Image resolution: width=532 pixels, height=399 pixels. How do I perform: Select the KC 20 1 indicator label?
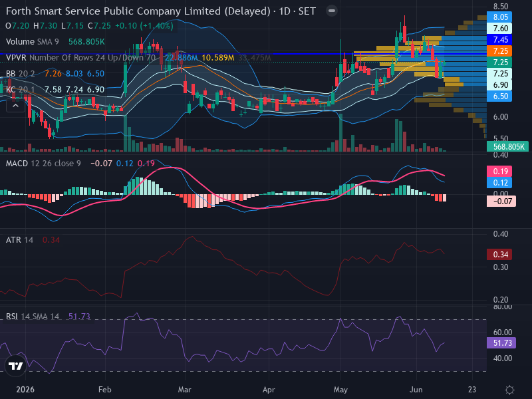(21, 90)
